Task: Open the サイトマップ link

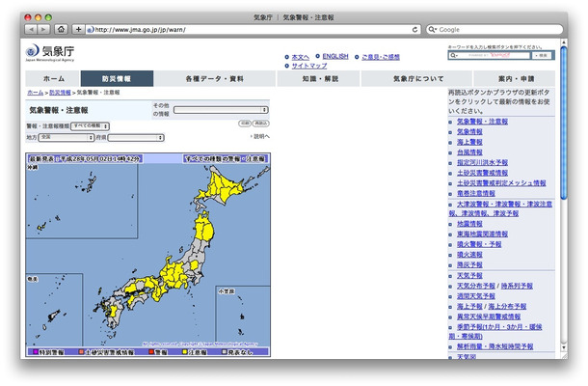Action: coord(309,66)
